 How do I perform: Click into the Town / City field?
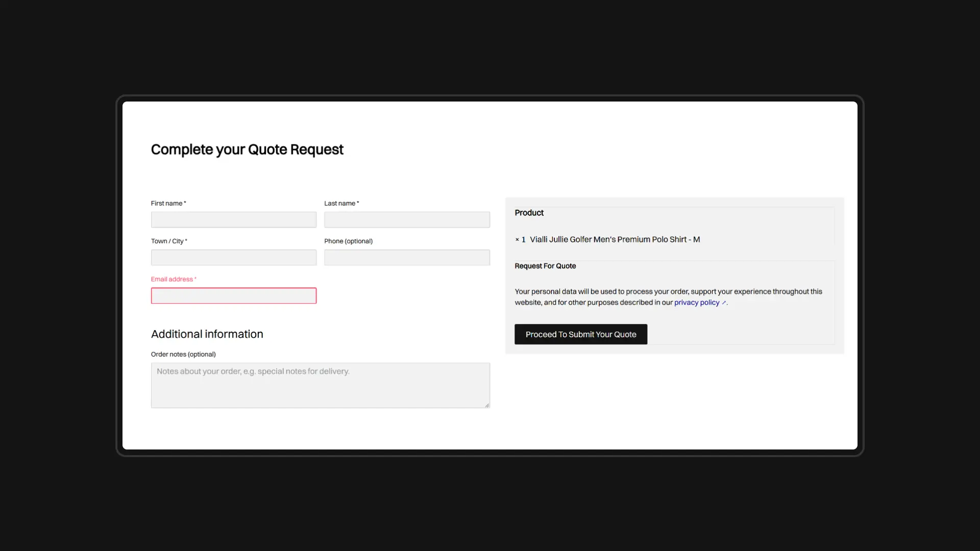[233, 258]
